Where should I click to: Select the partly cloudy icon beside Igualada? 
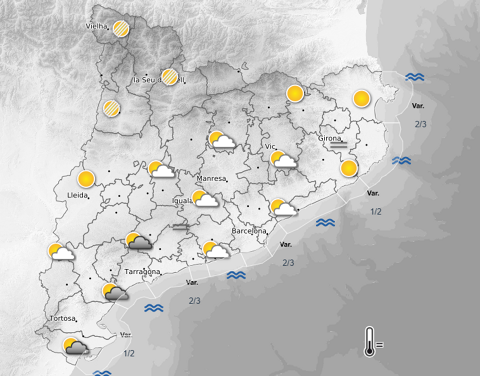[x=205, y=199]
